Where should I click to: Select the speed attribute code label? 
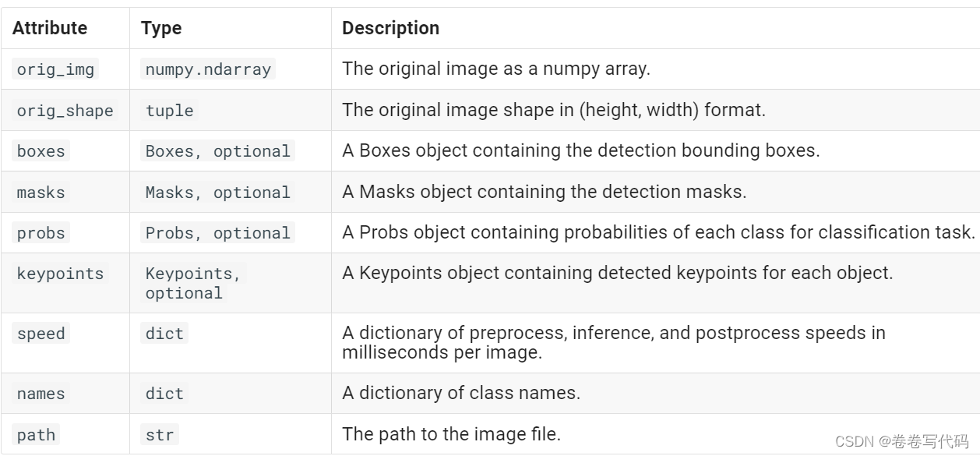pyautogui.click(x=41, y=334)
